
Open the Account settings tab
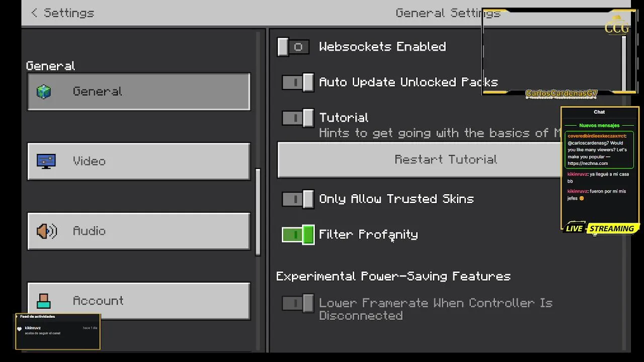click(139, 301)
